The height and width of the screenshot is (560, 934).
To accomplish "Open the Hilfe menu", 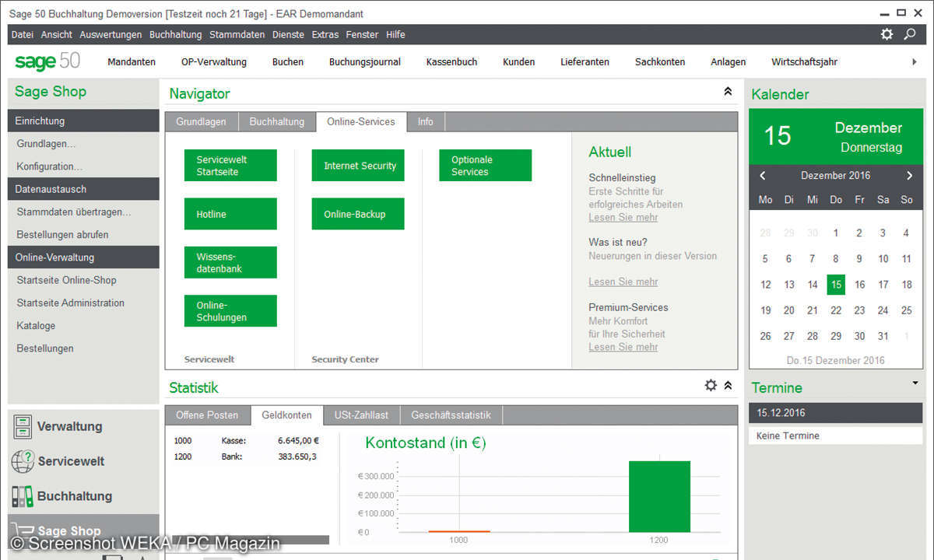I will (395, 34).
